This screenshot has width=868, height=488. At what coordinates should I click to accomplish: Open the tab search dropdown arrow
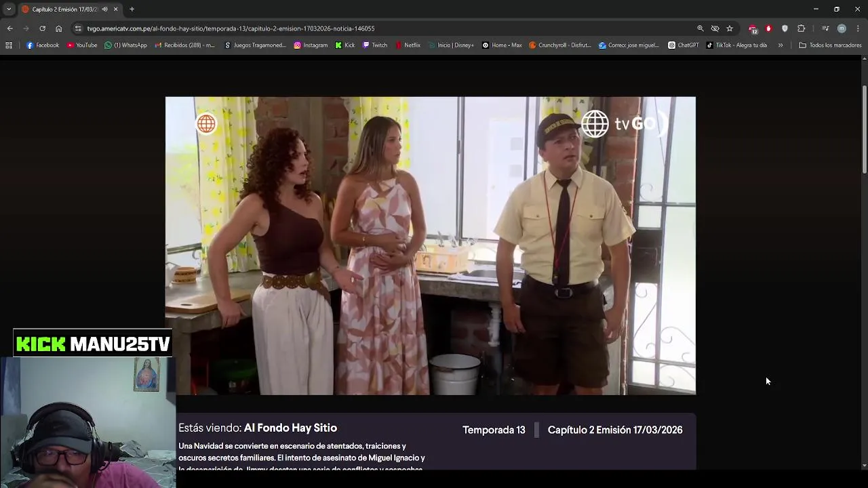click(9, 9)
